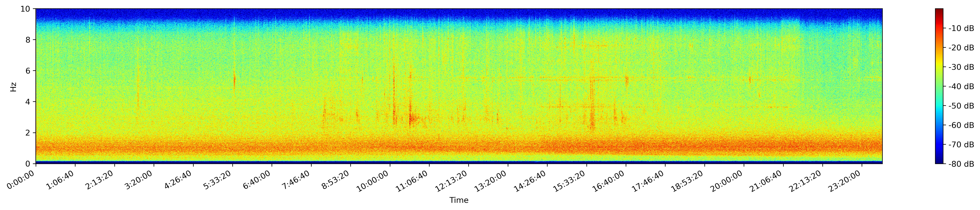
Task: Click the -80 dB colorbar label
Action: (961, 164)
